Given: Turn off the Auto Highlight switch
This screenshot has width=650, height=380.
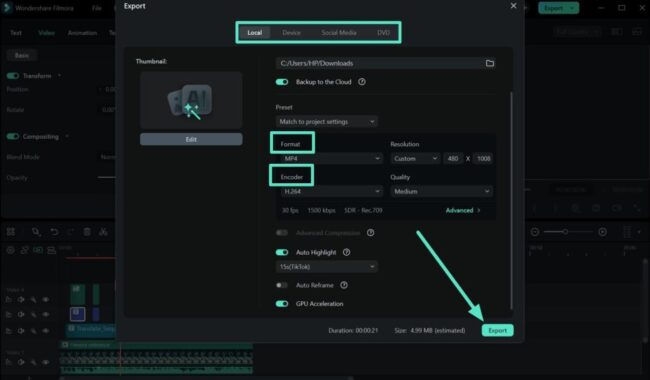Looking at the screenshot, I should tap(282, 252).
